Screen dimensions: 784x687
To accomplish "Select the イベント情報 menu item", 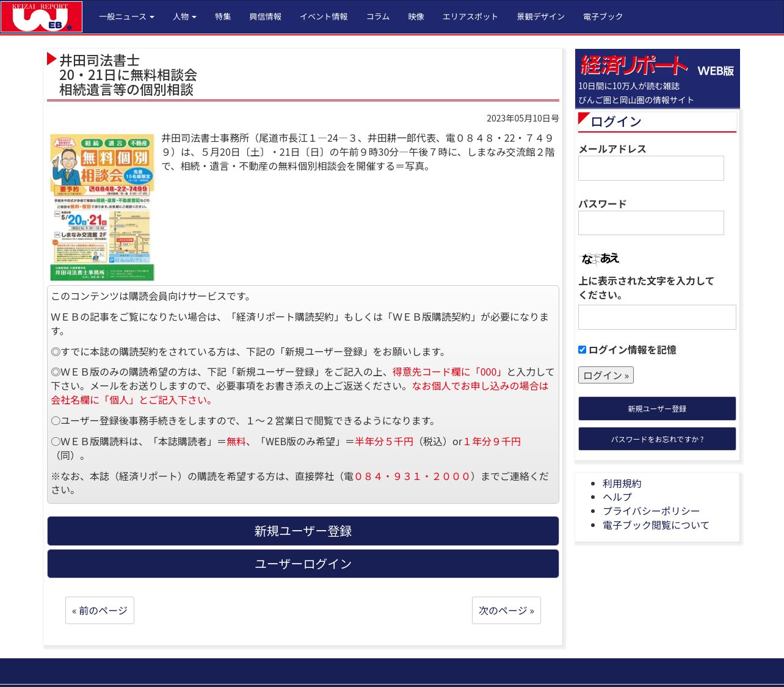I will click(x=324, y=16).
